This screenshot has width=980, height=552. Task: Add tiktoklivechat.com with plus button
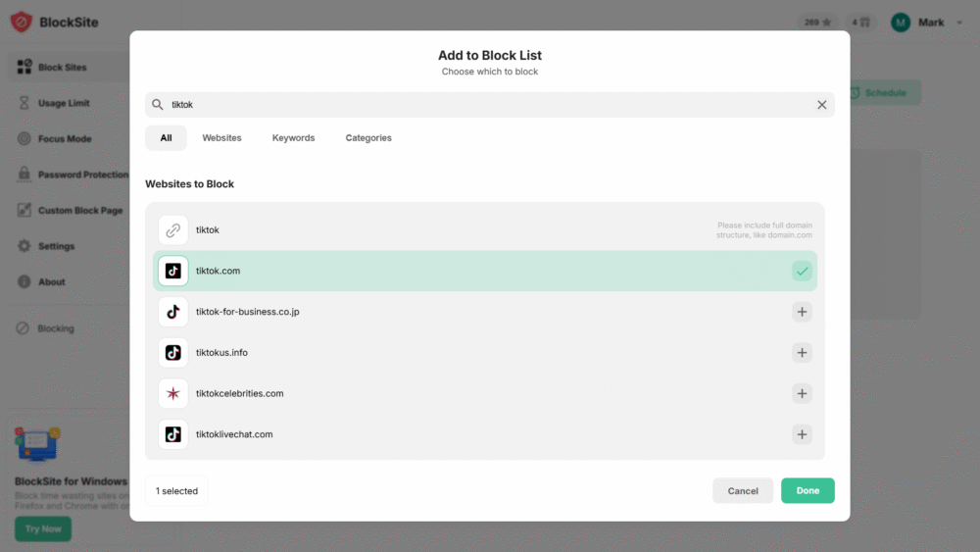tap(802, 434)
